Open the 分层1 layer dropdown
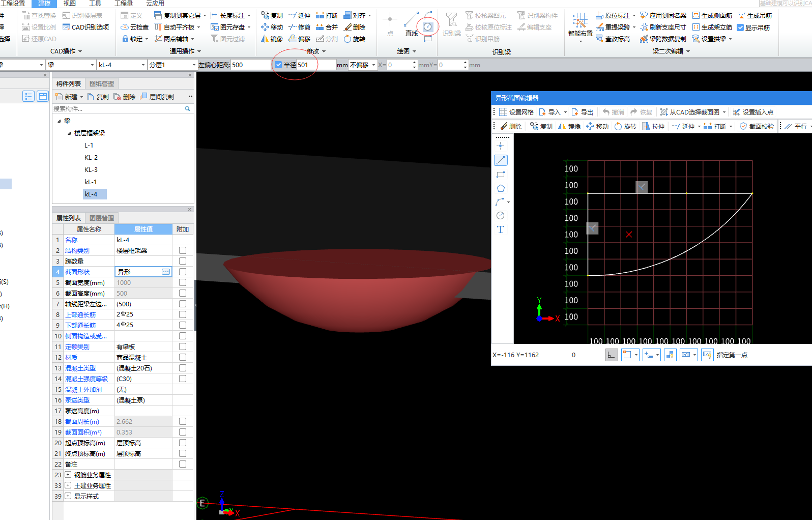The image size is (812, 520). (x=193, y=65)
